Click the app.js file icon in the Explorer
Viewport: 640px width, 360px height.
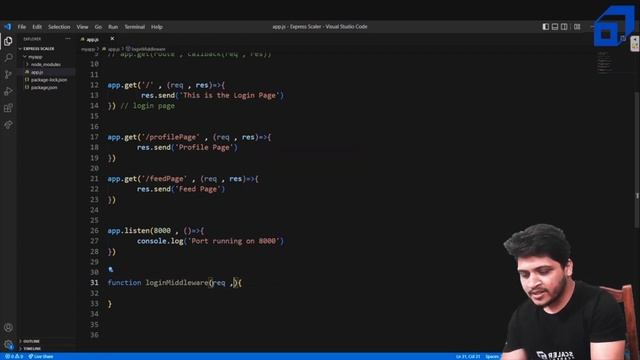click(x=27, y=72)
